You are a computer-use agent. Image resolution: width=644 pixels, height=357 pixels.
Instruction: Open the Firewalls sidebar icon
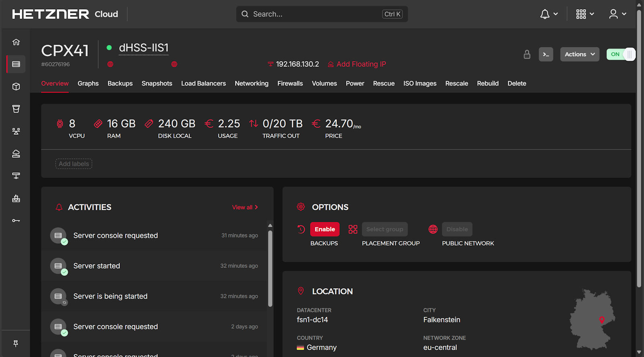click(x=16, y=198)
